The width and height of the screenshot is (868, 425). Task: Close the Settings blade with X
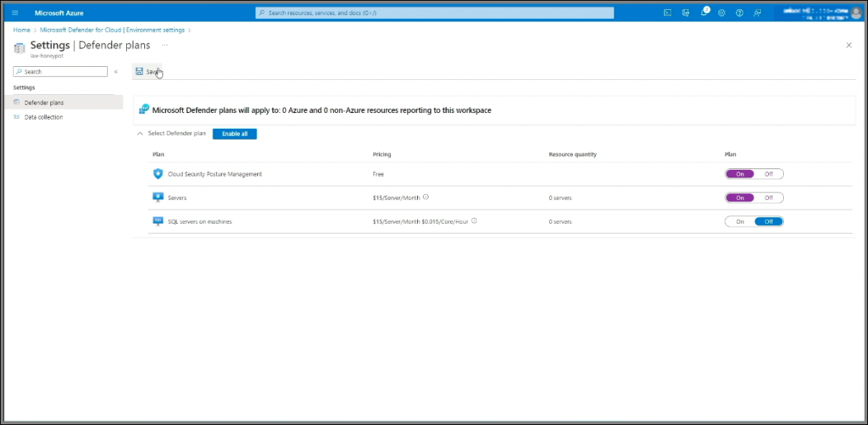tap(849, 45)
